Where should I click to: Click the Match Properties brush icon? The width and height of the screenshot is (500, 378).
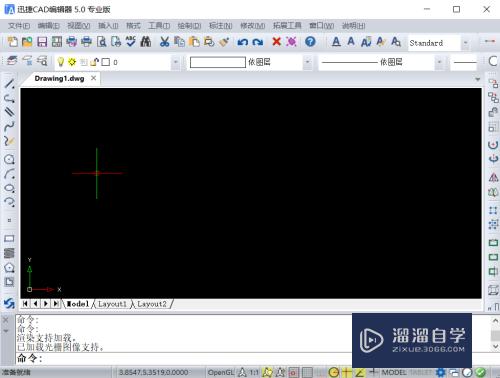coord(224,42)
